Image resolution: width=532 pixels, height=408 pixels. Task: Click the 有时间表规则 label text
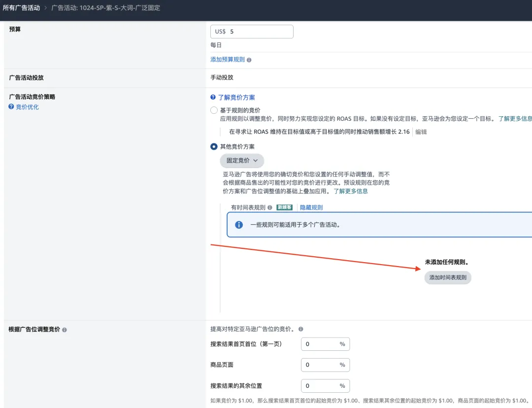coord(248,207)
